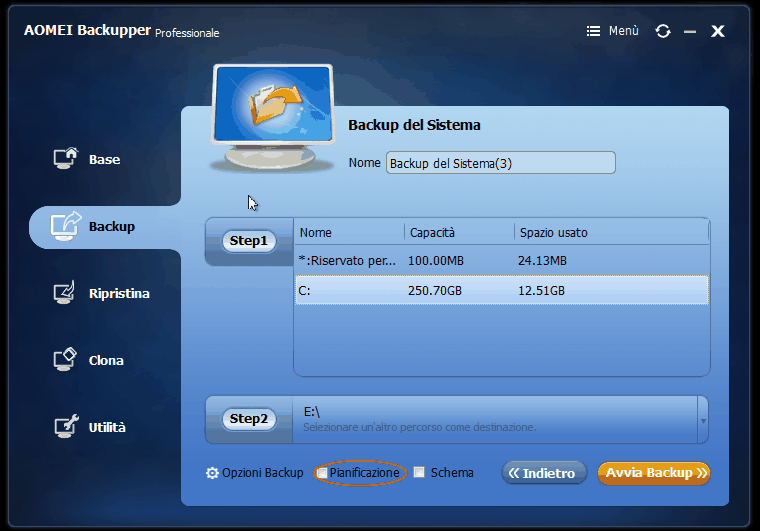Click the E:\ destination path
The image size is (760, 531).
click(312, 412)
